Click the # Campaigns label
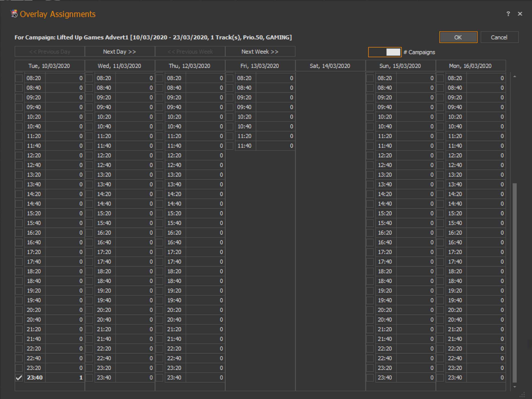 click(419, 52)
